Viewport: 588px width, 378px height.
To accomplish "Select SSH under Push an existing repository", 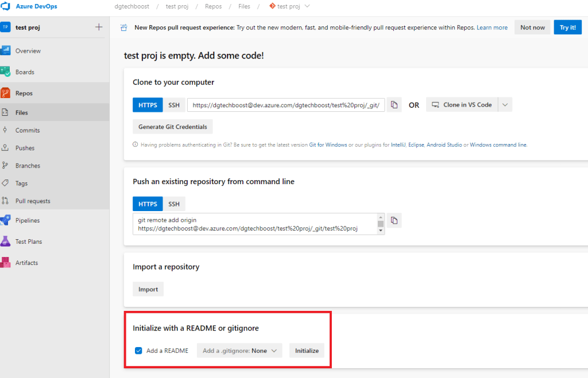I will (x=173, y=204).
